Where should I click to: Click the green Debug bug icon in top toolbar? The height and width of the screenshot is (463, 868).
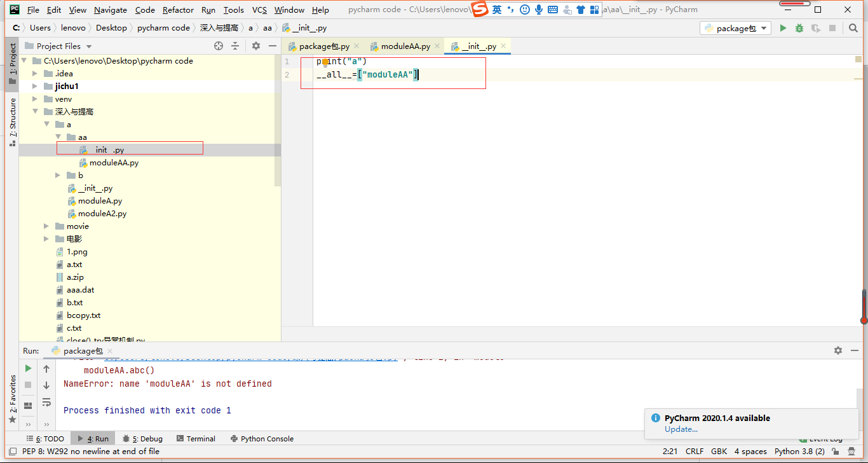799,28
